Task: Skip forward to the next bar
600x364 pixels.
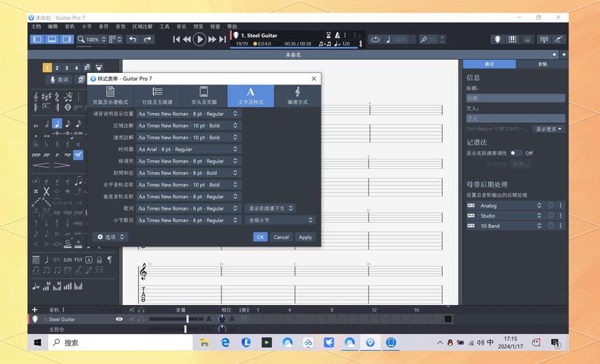Action: (x=213, y=39)
